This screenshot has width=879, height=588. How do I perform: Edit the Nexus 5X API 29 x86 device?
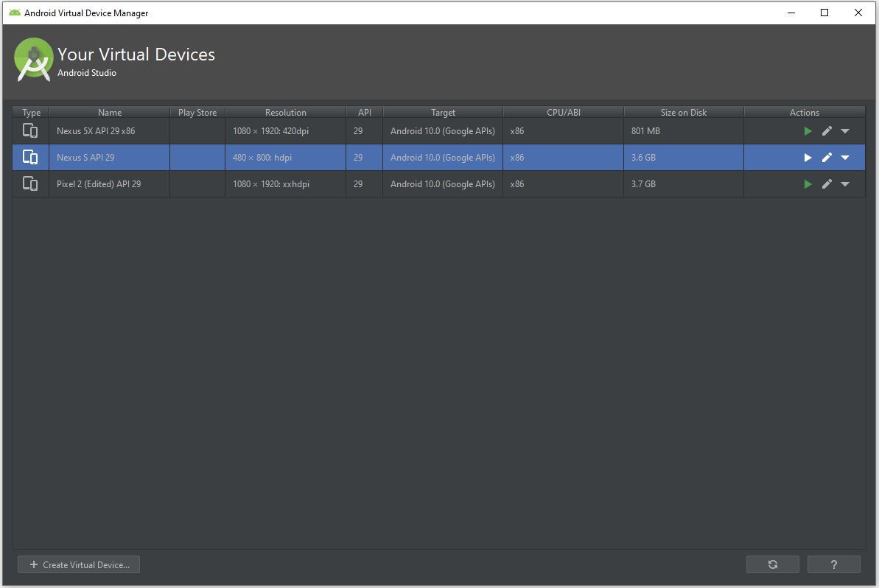coord(827,131)
